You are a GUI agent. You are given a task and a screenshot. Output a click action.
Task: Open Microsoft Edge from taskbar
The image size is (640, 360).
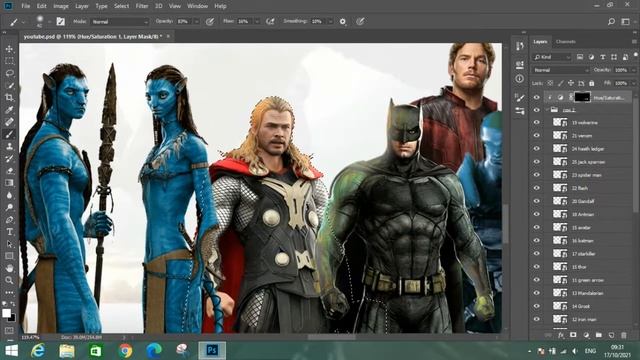[x=154, y=351]
